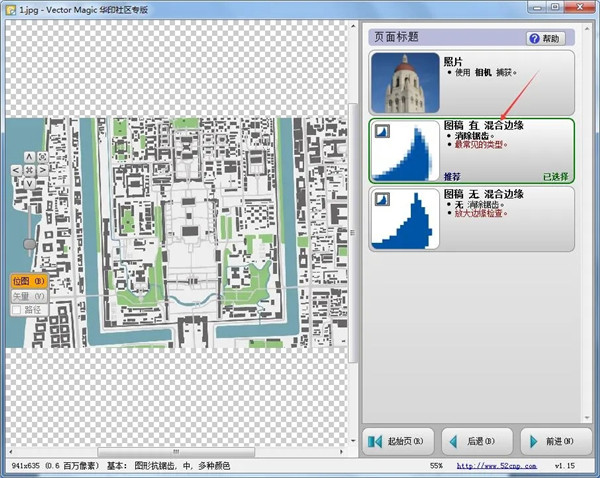Choose artwork without blended edges option

[x=471, y=218]
